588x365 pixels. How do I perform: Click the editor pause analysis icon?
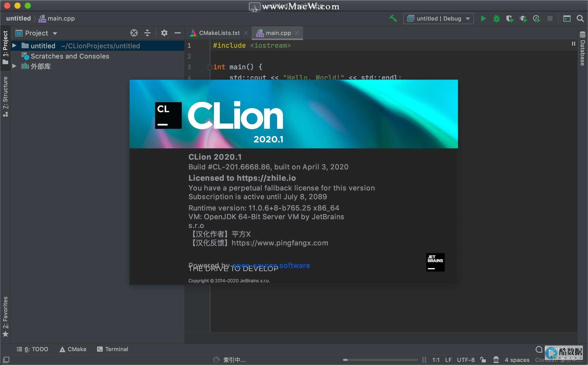tap(573, 44)
